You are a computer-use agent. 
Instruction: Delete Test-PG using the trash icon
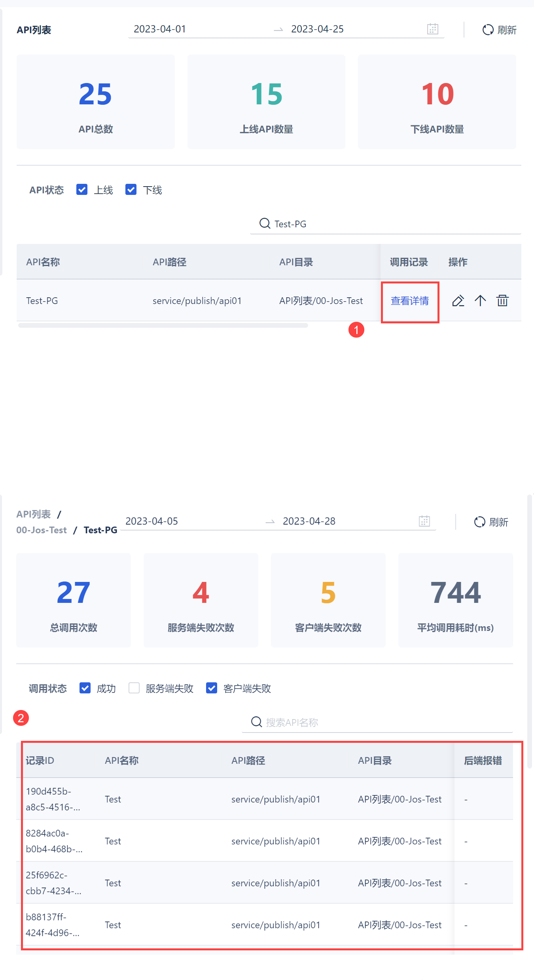(502, 301)
